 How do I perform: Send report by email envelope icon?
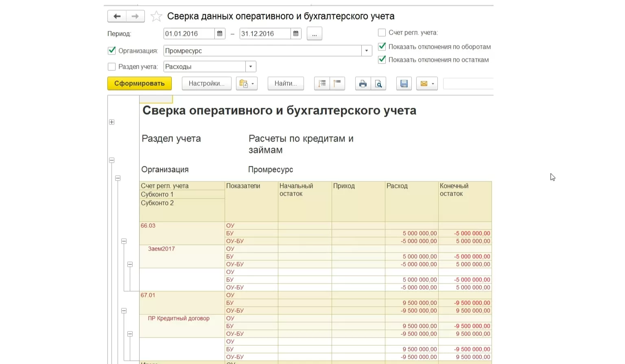[424, 83]
